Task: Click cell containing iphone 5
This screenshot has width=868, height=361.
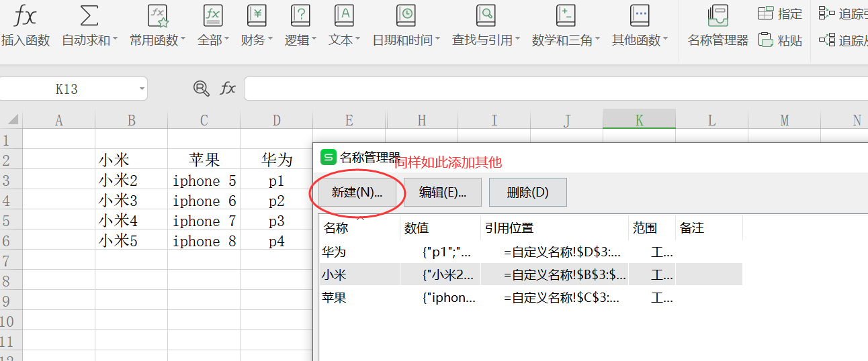Action: pyautogui.click(x=204, y=180)
